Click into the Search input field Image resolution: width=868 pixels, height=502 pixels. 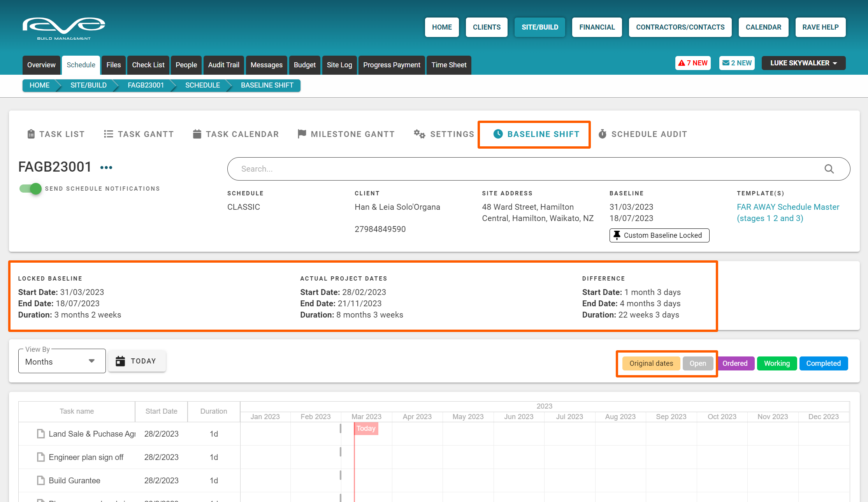point(506,169)
